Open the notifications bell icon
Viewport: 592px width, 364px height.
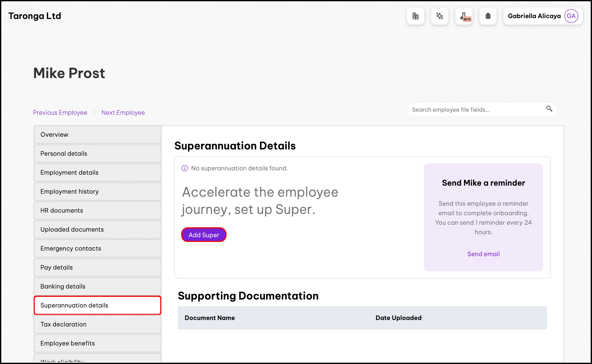[488, 16]
